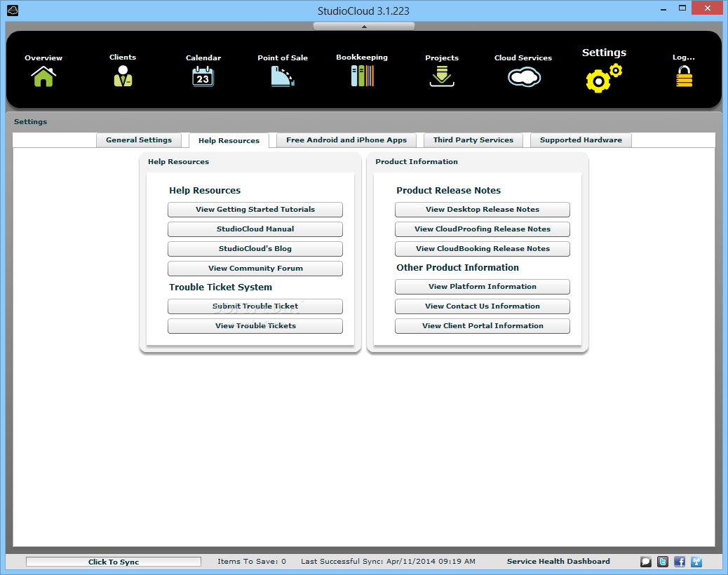Open the Bookkeeping books icon
The height and width of the screenshot is (575, 728).
[362, 76]
